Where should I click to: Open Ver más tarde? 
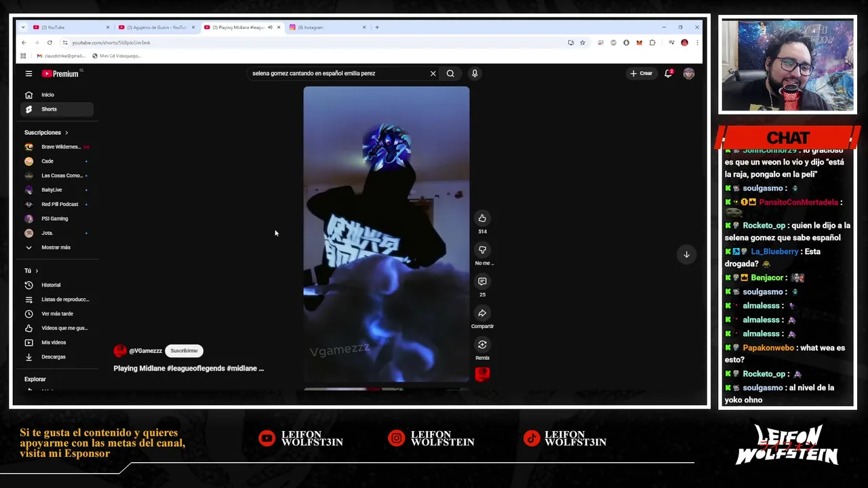click(57, 314)
